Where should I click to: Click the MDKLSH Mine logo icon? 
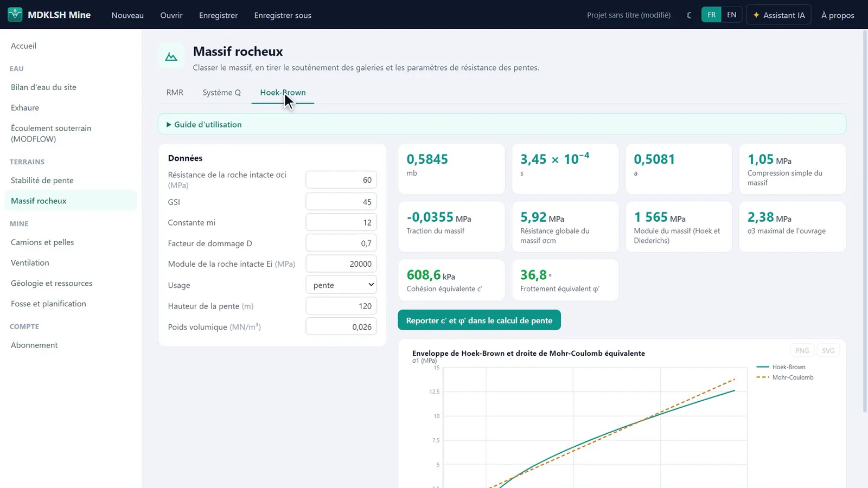click(x=15, y=15)
